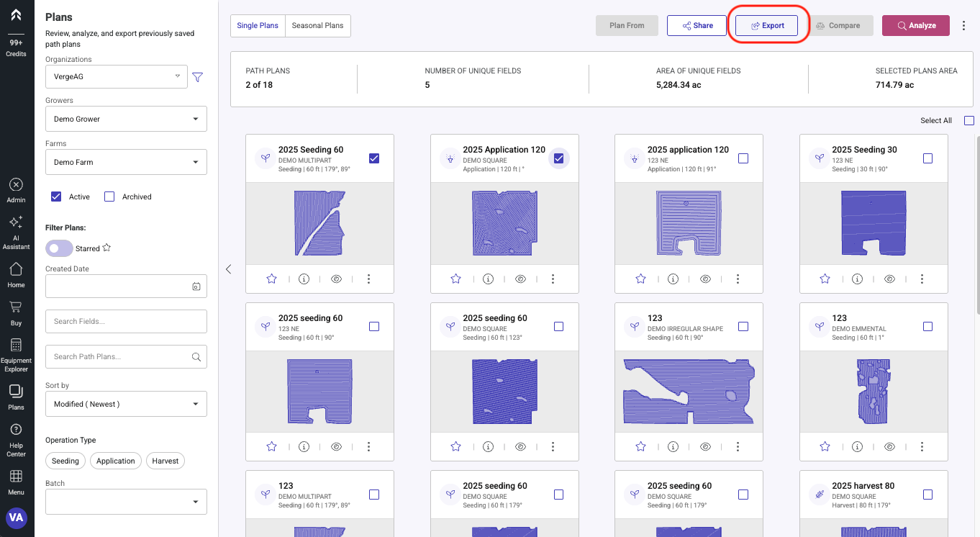Click the Export button

(767, 26)
